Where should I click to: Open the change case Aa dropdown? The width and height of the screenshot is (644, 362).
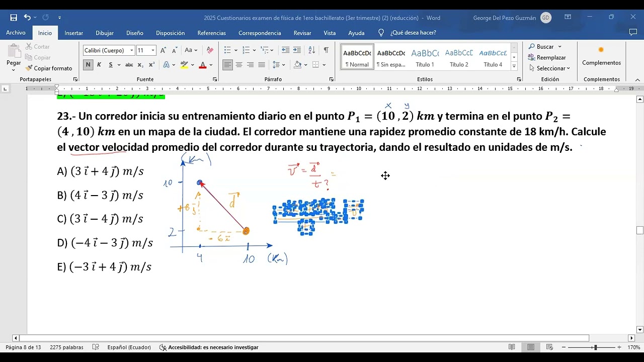[191, 50]
